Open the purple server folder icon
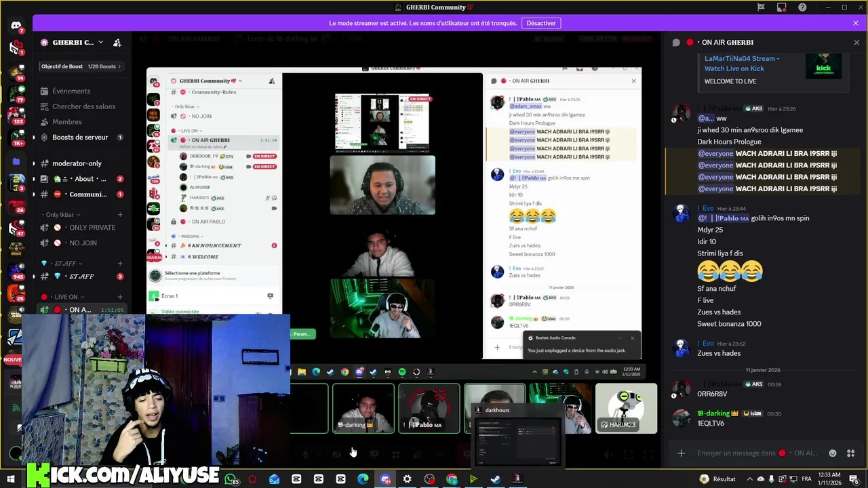Image resolution: width=868 pixels, height=488 pixels. pos(16,161)
